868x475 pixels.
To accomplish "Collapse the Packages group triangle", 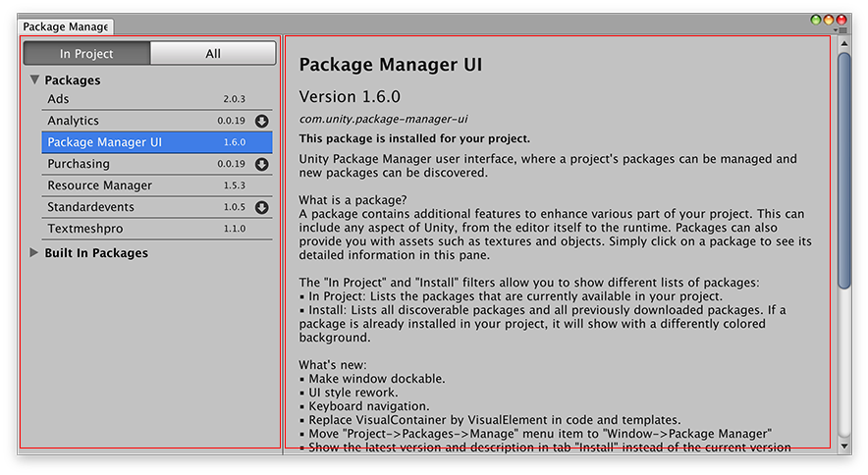I will (35, 79).
